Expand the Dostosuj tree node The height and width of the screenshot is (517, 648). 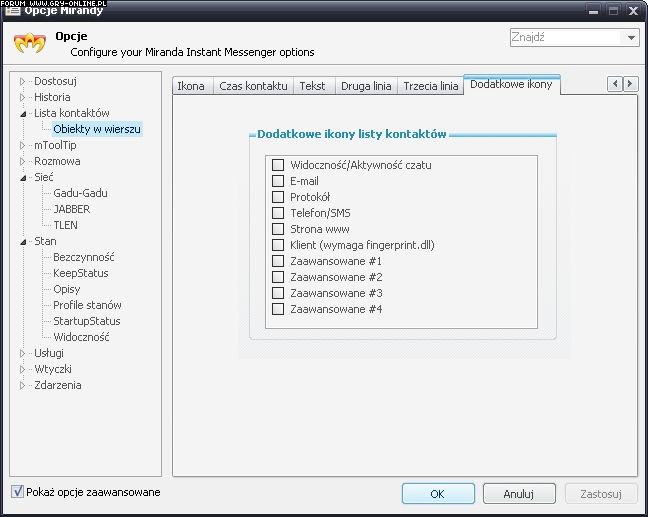click(x=22, y=81)
